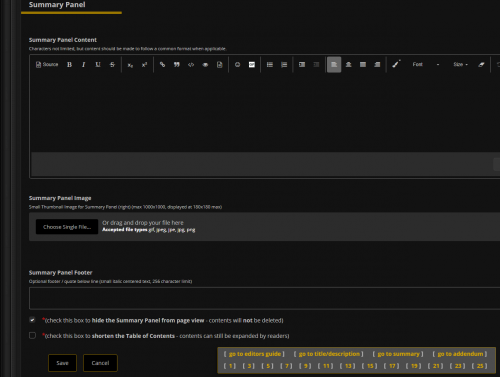500x377 pixels.
Task: Jump to section link [ 1 ]
Action: 230,366
